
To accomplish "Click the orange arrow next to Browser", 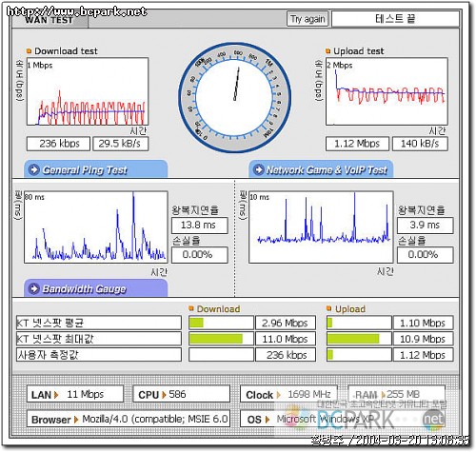I will pyautogui.click(x=76, y=420).
